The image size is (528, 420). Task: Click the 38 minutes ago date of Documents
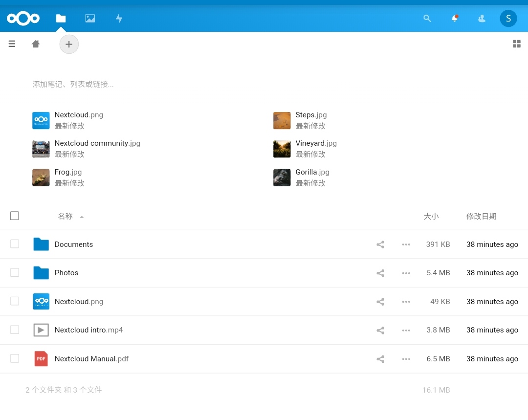point(492,244)
